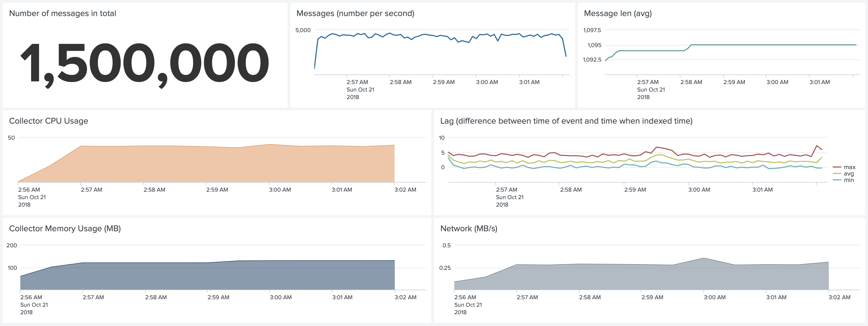Click the Collector Memory Usage (MB) title
Viewport: 868px width, 326px height.
65,229
